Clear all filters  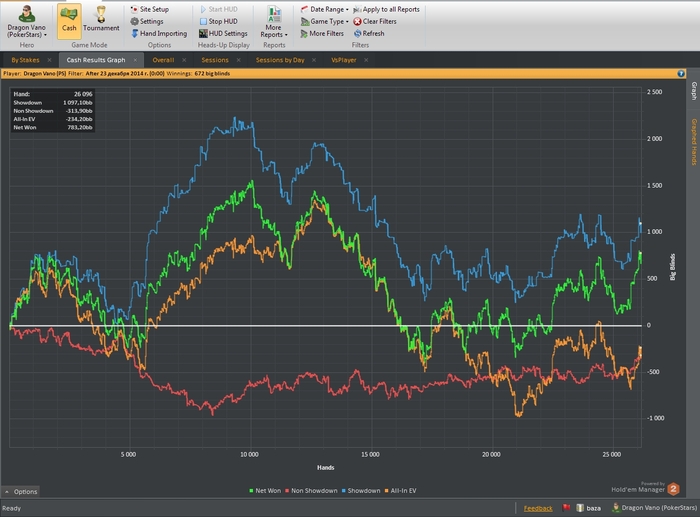click(384, 21)
